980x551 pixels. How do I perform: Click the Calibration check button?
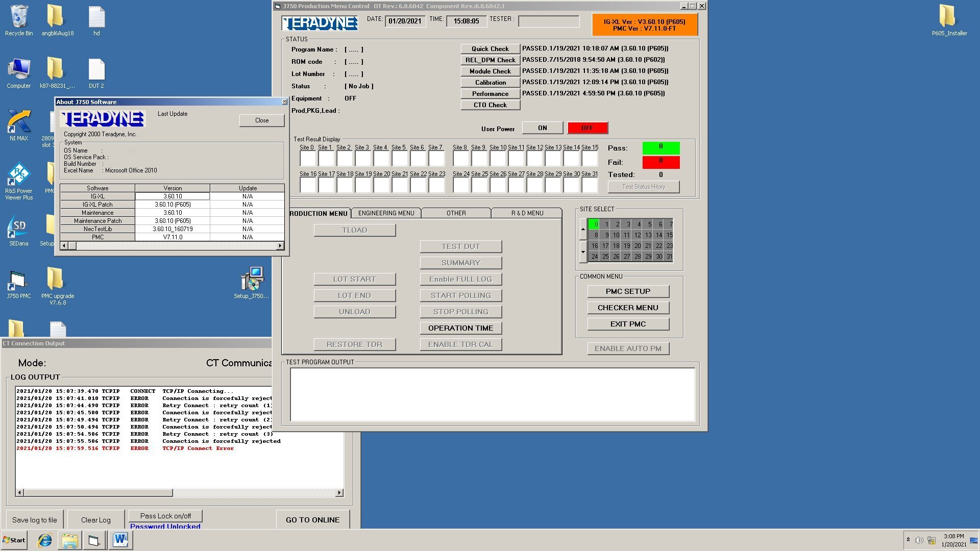pyautogui.click(x=490, y=82)
